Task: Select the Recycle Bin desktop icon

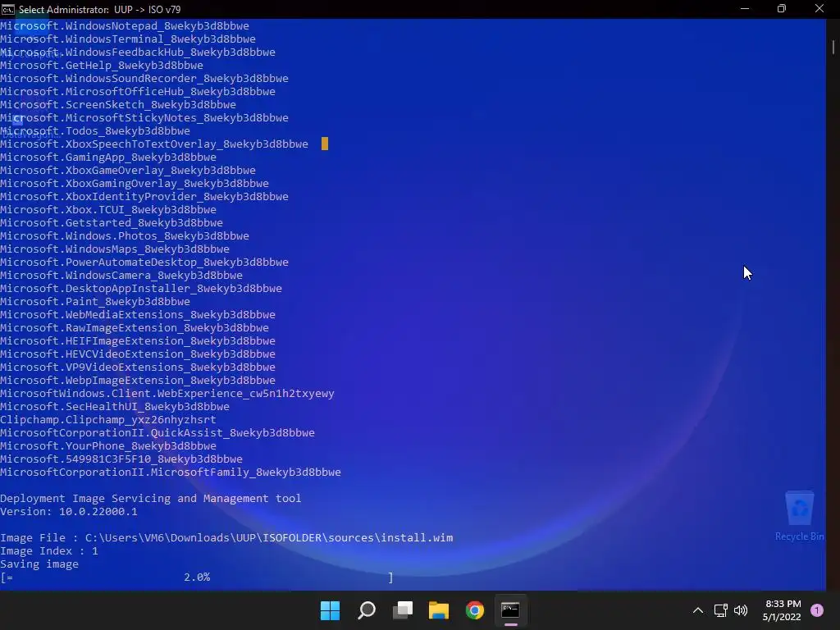Action: [799, 516]
